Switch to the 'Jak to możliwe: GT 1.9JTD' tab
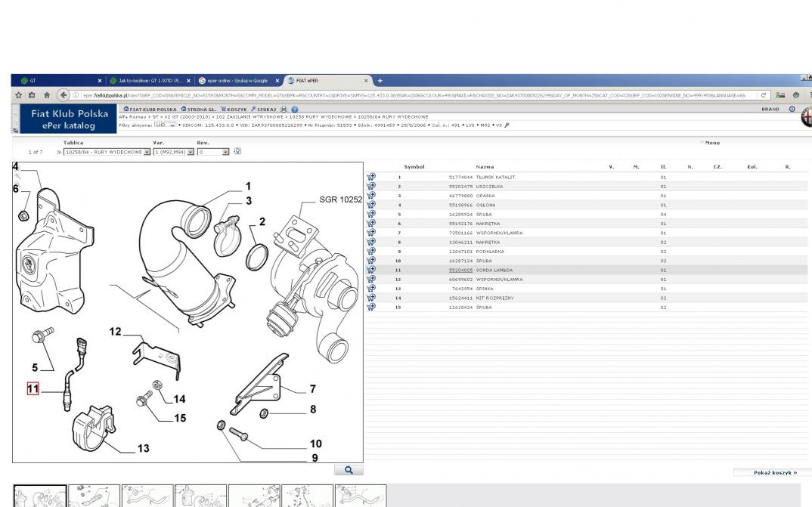The image size is (812, 507). pyautogui.click(x=150, y=81)
